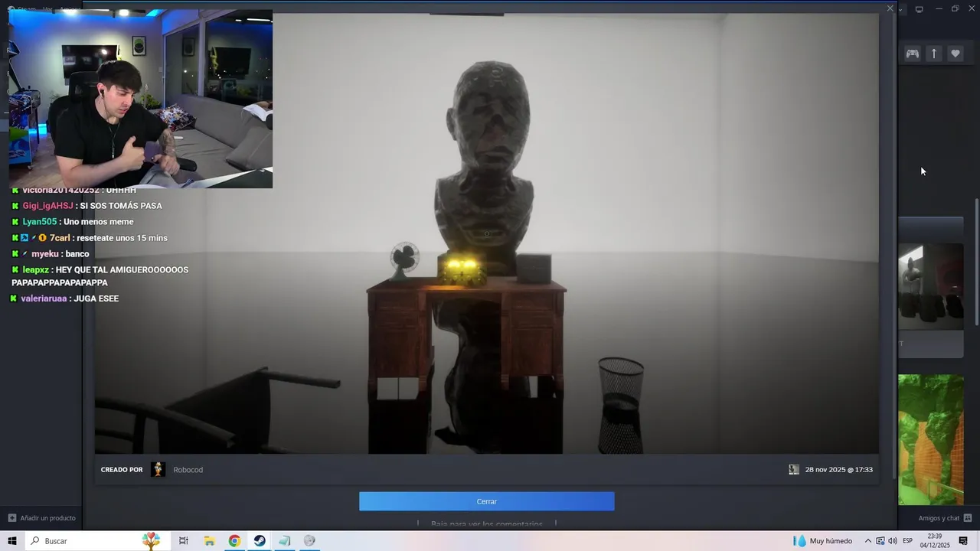Open Task View on the taskbar
980x551 pixels.
click(184, 541)
